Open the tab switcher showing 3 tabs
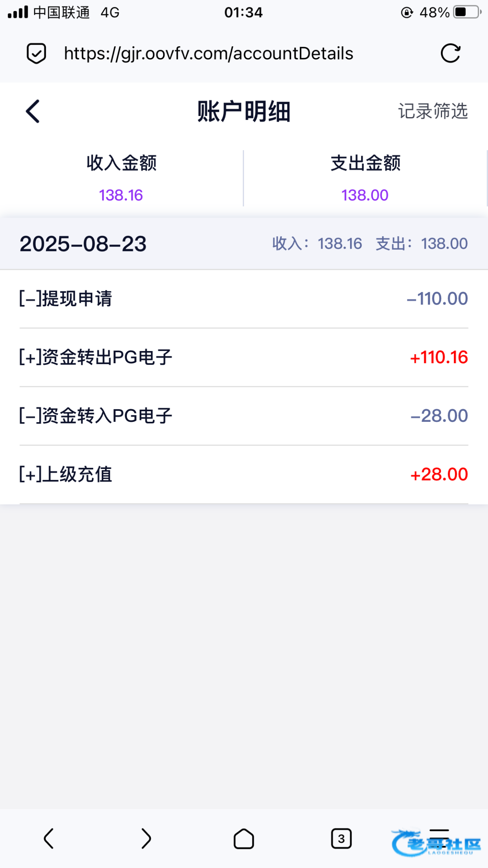Viewport: 488px width, 868px height. click(x=341, y=838)
